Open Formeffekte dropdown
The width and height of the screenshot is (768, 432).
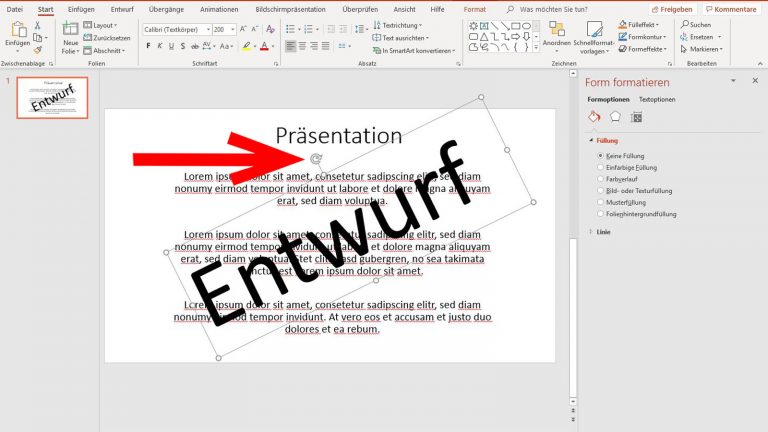coord(643,49)
